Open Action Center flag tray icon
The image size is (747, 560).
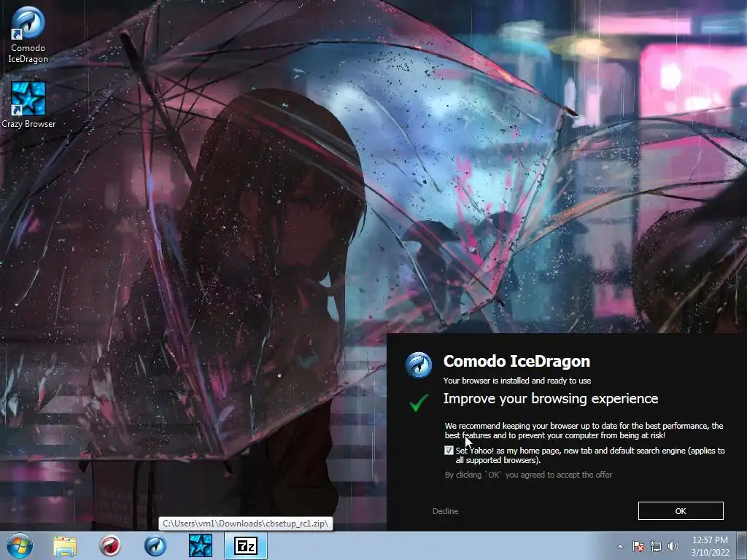638,546
